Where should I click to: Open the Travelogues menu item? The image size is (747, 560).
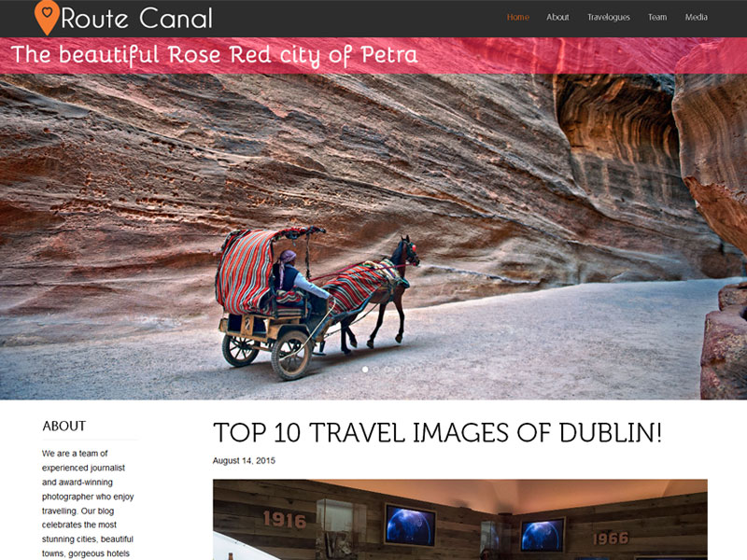click(x=609, y=17)
